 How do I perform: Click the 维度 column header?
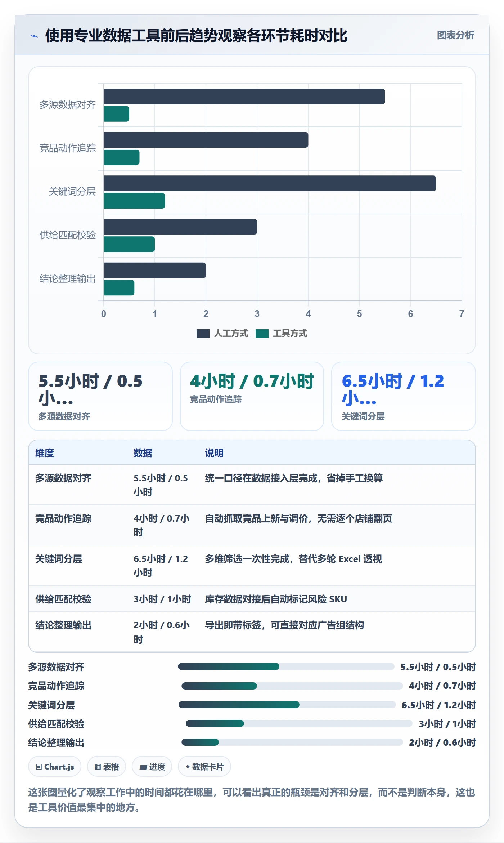tap(45, 453)
